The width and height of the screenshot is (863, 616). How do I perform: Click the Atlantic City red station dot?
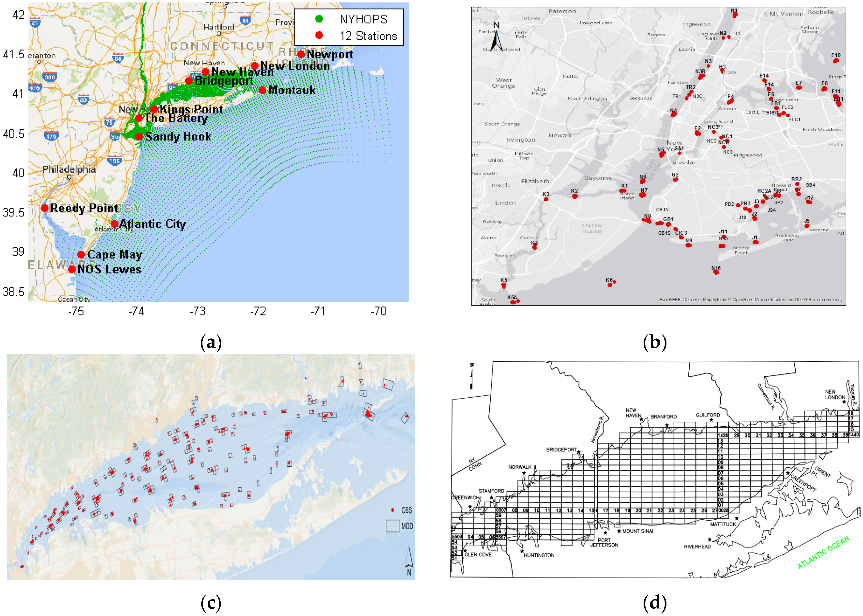pyautogui.click(x=114, y=224)
